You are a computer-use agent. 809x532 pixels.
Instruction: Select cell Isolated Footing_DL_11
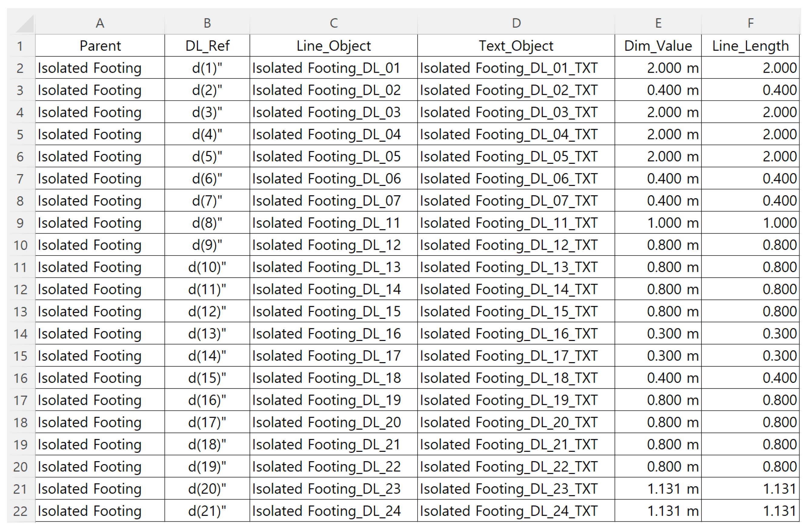[x=326, y=223]
